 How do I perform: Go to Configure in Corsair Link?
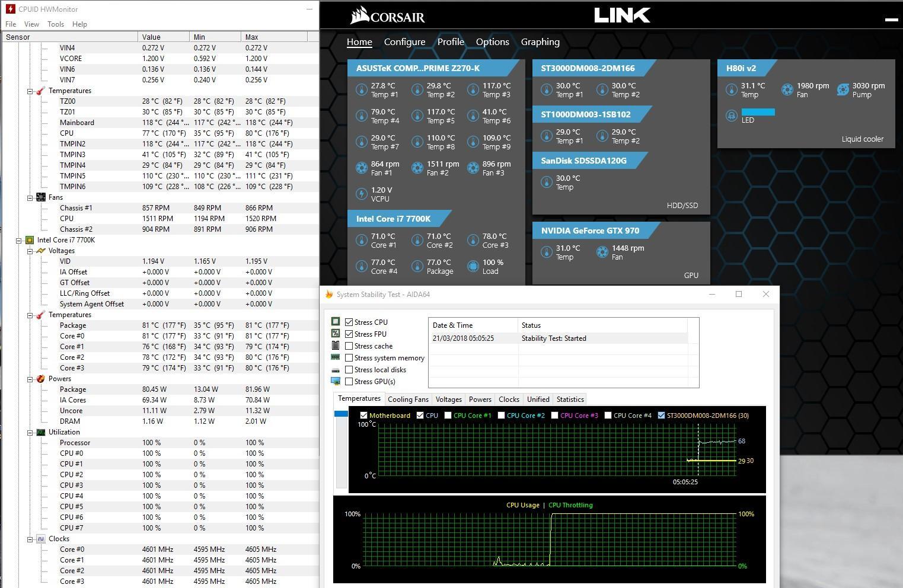point(404,42)
